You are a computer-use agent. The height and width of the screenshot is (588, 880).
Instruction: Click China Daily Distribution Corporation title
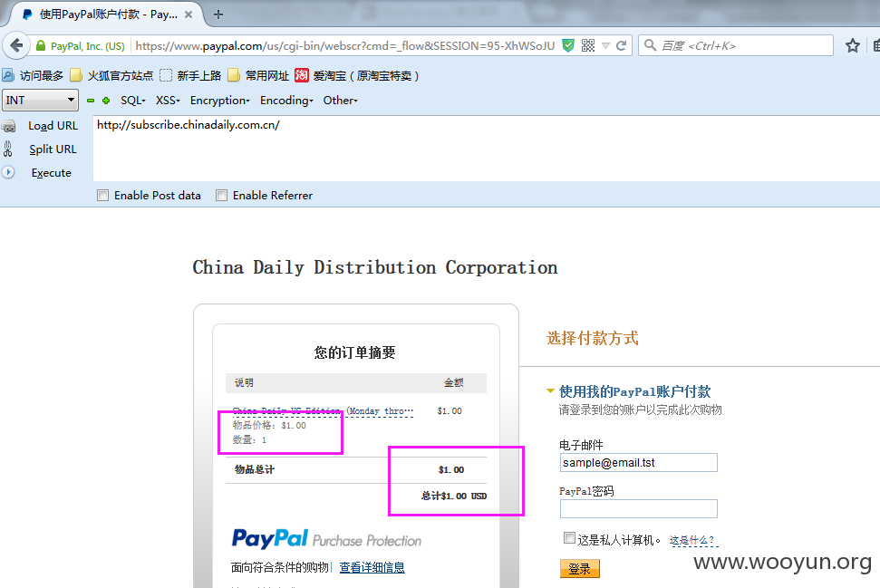tap(375, 267)
